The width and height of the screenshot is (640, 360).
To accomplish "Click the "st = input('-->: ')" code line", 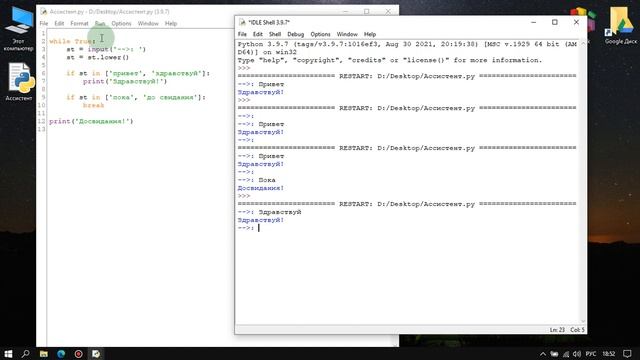I will [x=106, y=49].
